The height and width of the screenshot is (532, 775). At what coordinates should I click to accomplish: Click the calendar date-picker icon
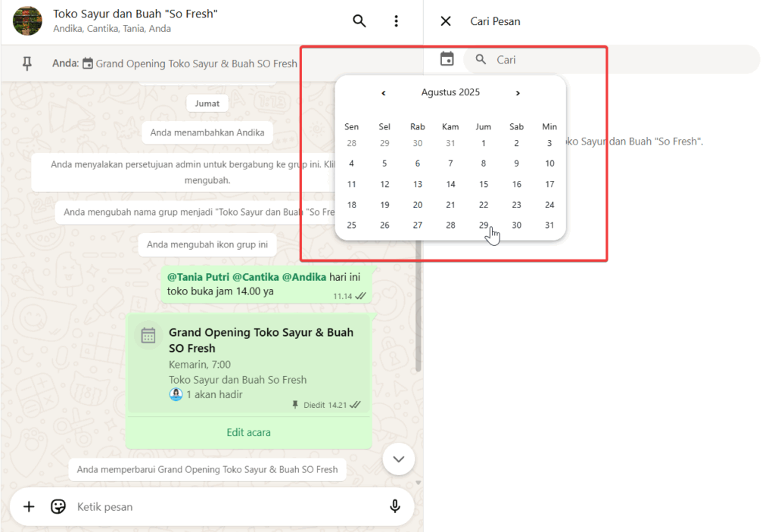coord(447,59)
